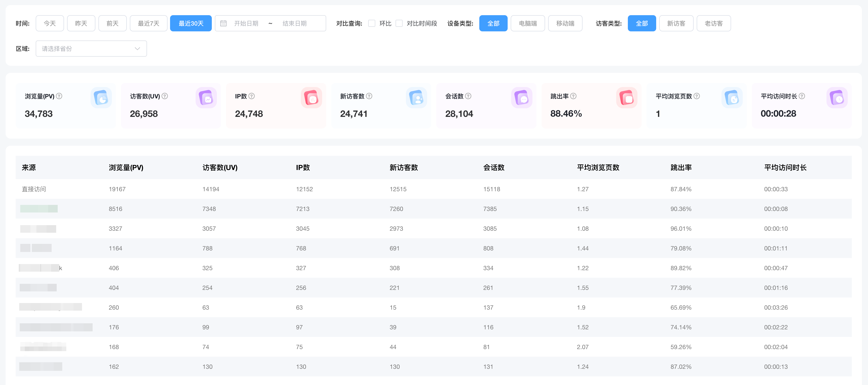Click the duration 00:01:11
The image size is (868, 385).
pos(776,248)
